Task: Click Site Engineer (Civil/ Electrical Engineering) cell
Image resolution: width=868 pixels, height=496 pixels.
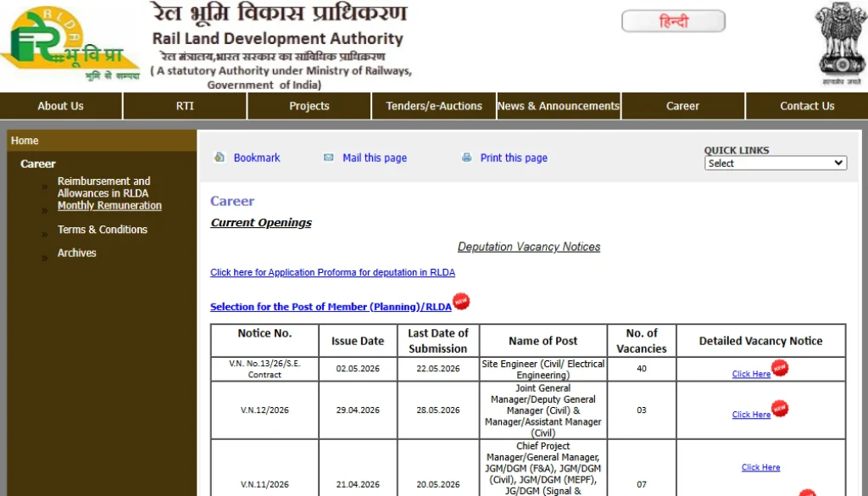Action: click(543, 369)
